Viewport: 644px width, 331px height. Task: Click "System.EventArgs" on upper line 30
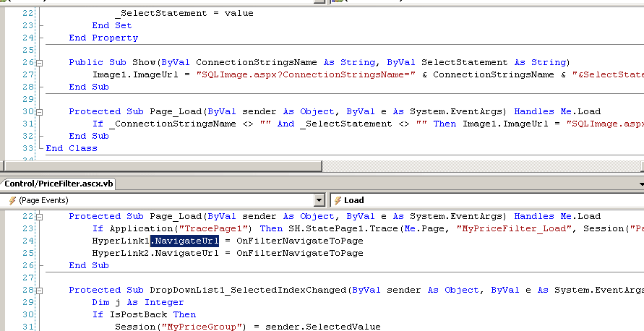click(x=456, y=112)
